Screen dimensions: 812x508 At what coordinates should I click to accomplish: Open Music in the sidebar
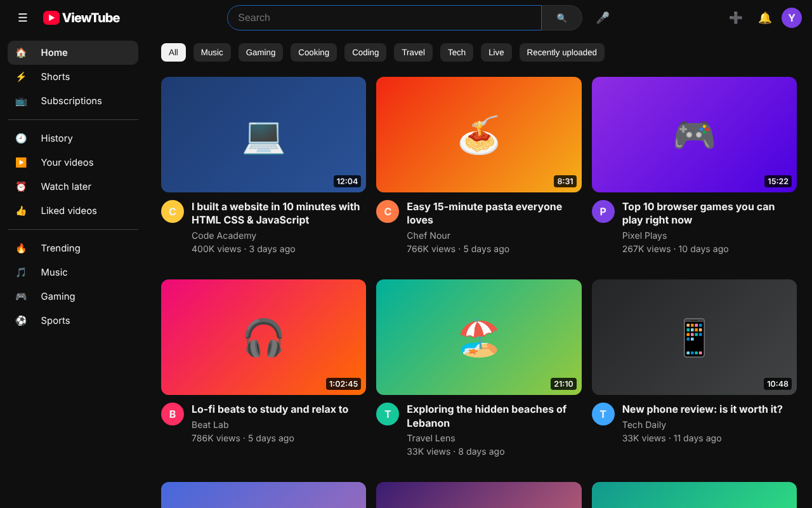click(x=73, y=272)
